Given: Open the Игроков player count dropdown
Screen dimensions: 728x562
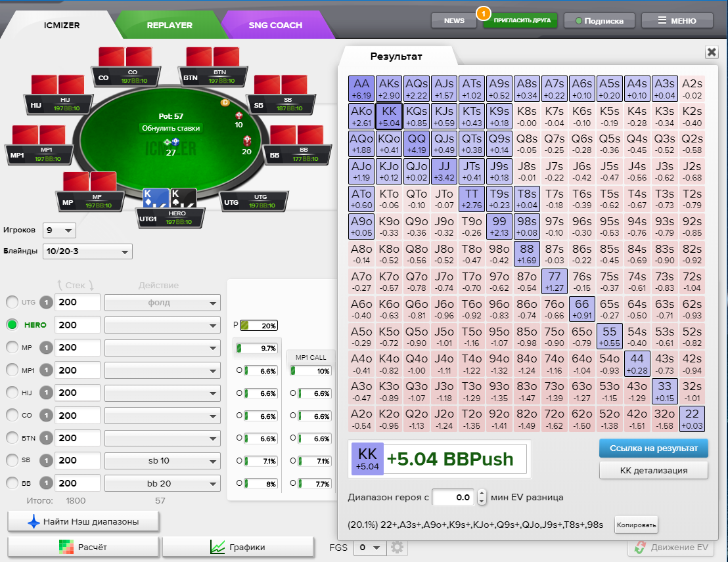Looking at the screenshot, I should 59,230.
